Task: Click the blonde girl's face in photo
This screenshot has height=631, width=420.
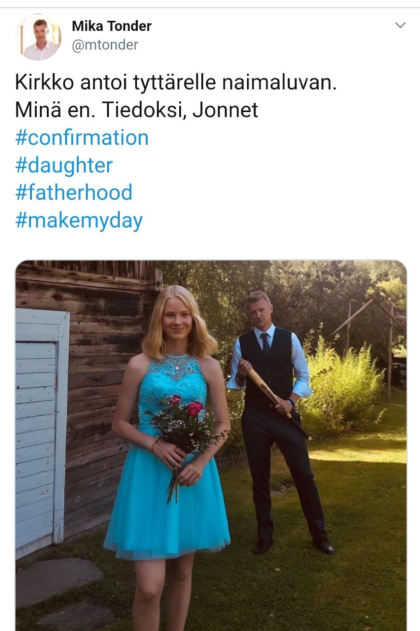Action: [177, 320]
